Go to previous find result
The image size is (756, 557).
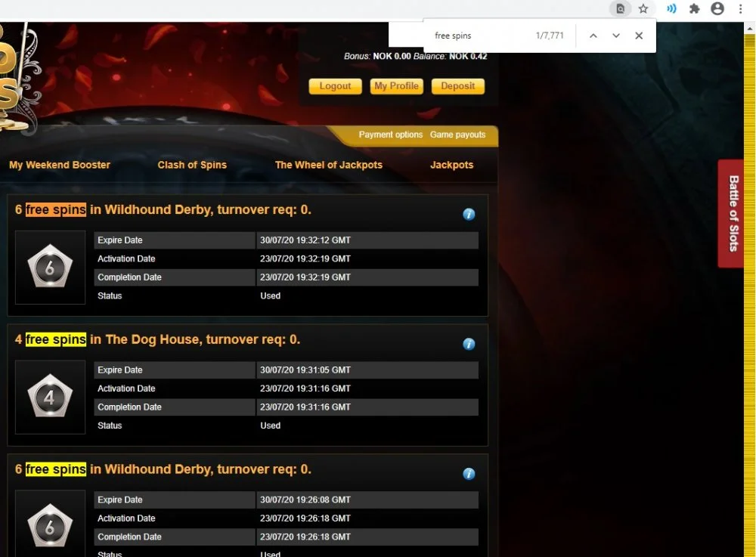point(593,36)
